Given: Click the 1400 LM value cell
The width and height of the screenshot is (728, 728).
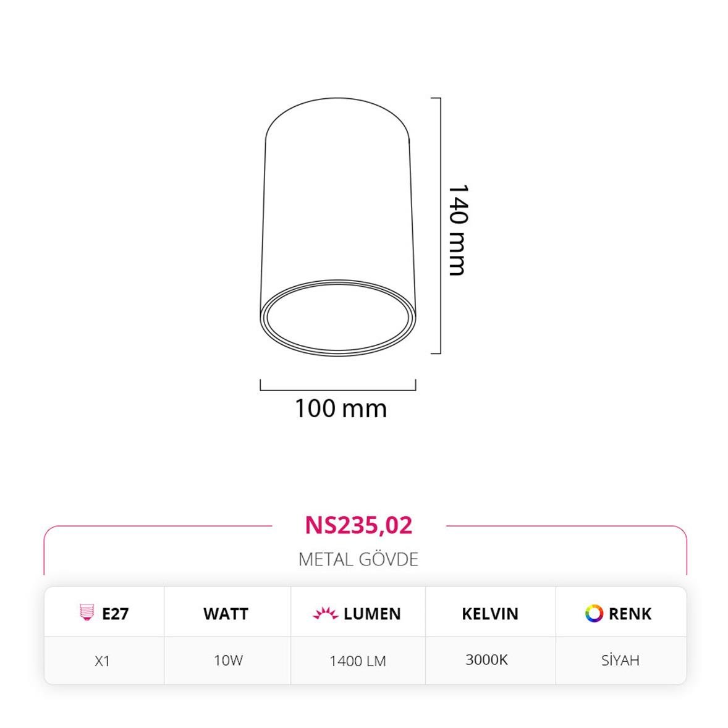Looking at the screenshot, I should (x=358, y=661).
